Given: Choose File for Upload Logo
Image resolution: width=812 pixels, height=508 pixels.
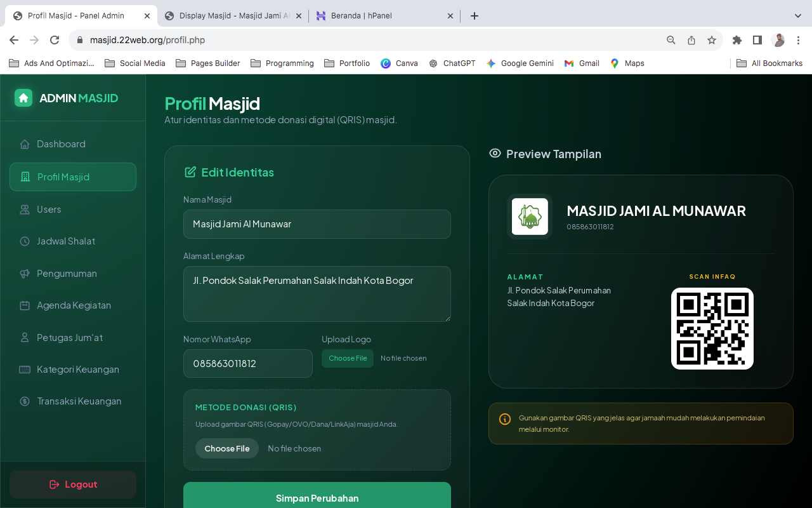Looking at the screenshot, I should pos(348,358).
